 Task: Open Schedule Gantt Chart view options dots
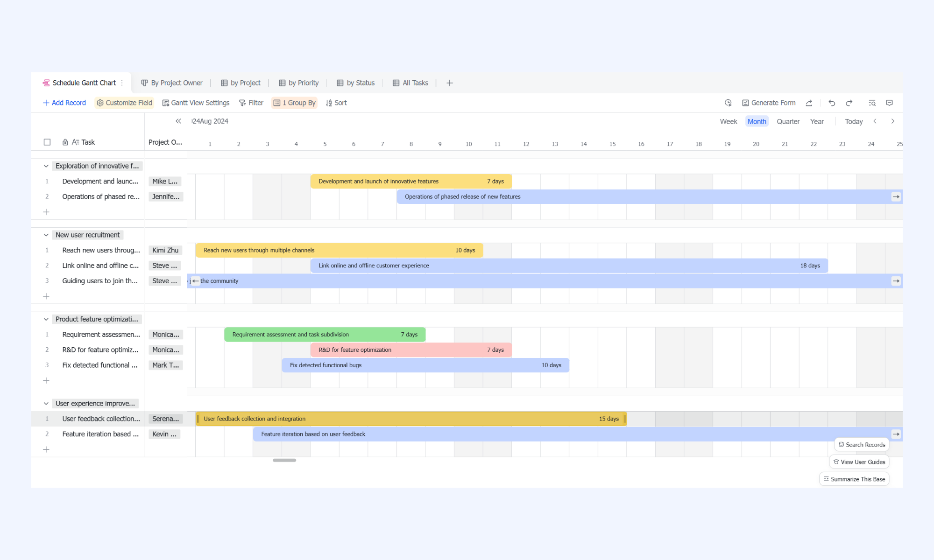tap(122, 83)
